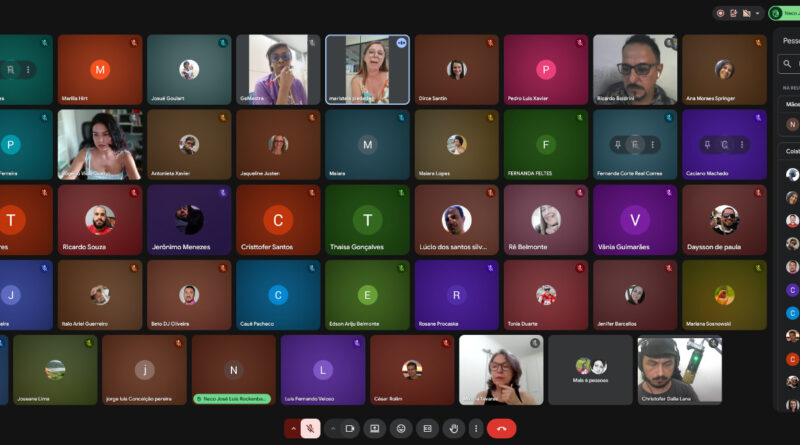Click the red Leave call button
Viewport: 800px width, 445px height.
(x=501, y=428)
